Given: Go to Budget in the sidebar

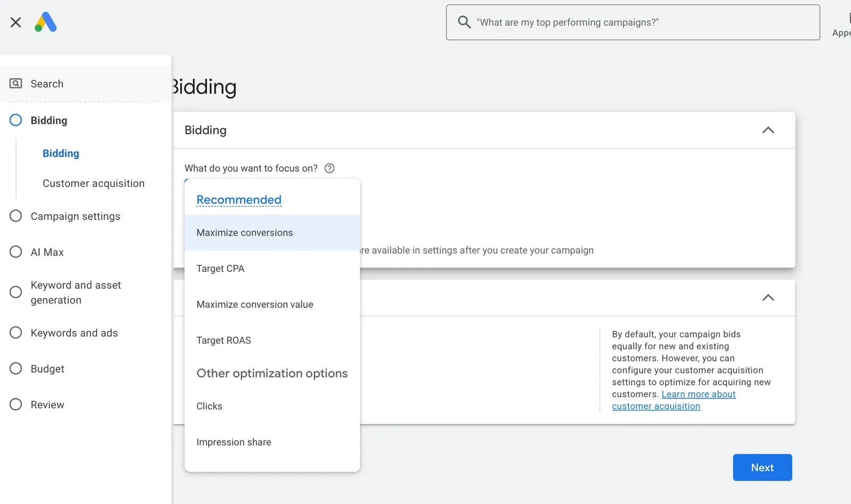Looking at the screenshot, I should [47, 369].
